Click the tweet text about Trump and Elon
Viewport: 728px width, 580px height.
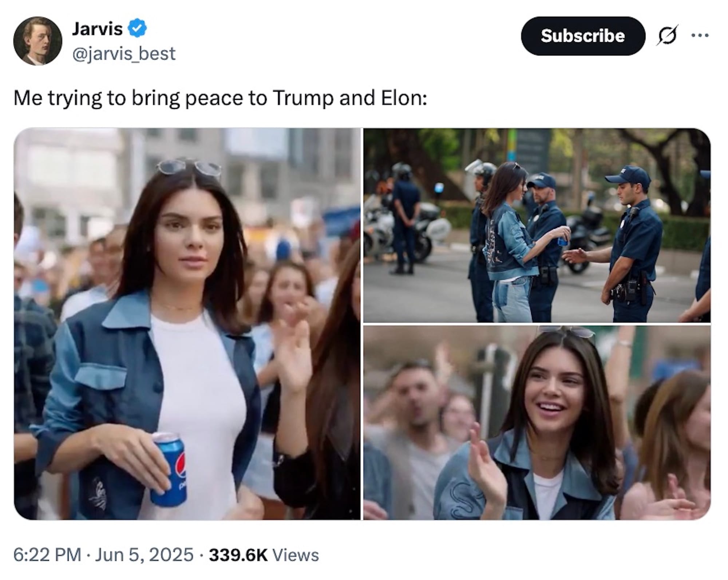click(220, 98)
